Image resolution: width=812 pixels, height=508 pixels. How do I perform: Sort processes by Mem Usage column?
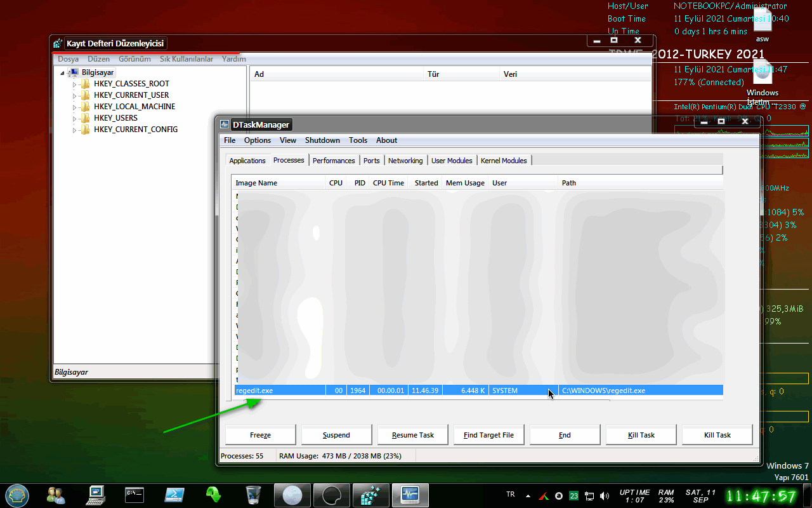pyautogui.click(x=465, y=183)
